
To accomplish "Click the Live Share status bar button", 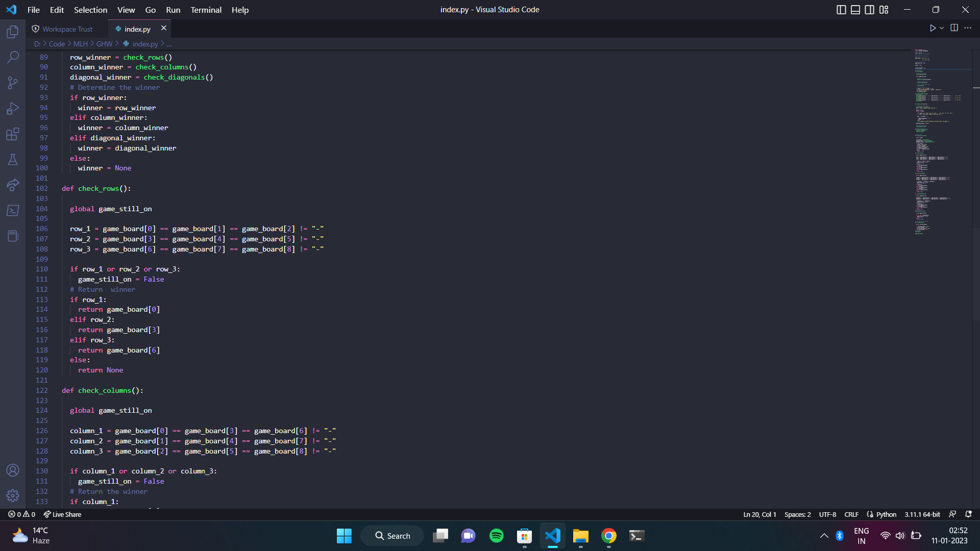I will [x=62, y=514].
